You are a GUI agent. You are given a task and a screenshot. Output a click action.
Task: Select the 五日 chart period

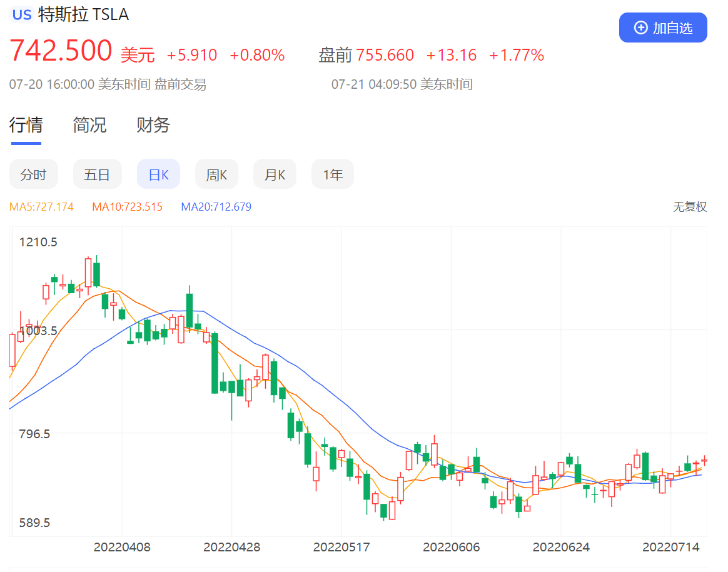[x=97, y=174]
